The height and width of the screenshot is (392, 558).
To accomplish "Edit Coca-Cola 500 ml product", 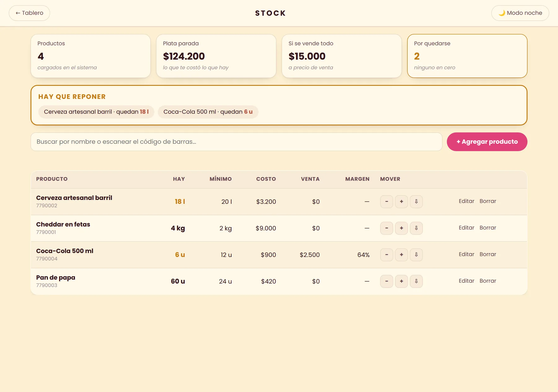I will click(467, 254).
